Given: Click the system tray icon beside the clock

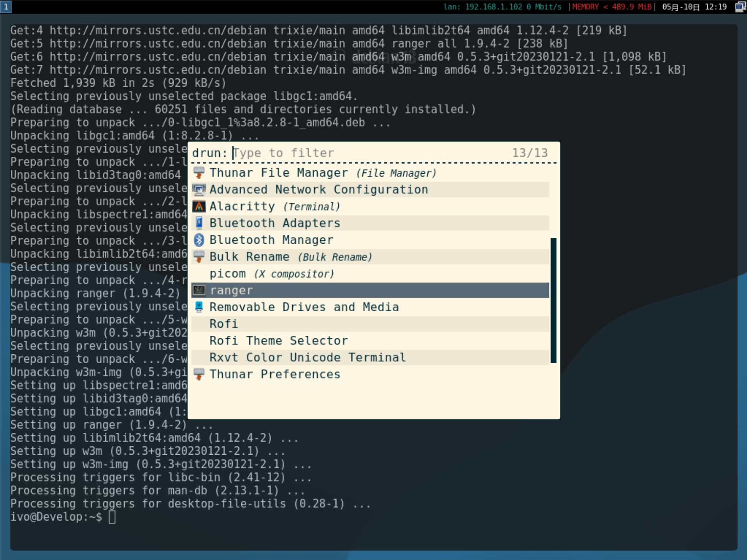Looking at the screenshot, I should [740, 7].
